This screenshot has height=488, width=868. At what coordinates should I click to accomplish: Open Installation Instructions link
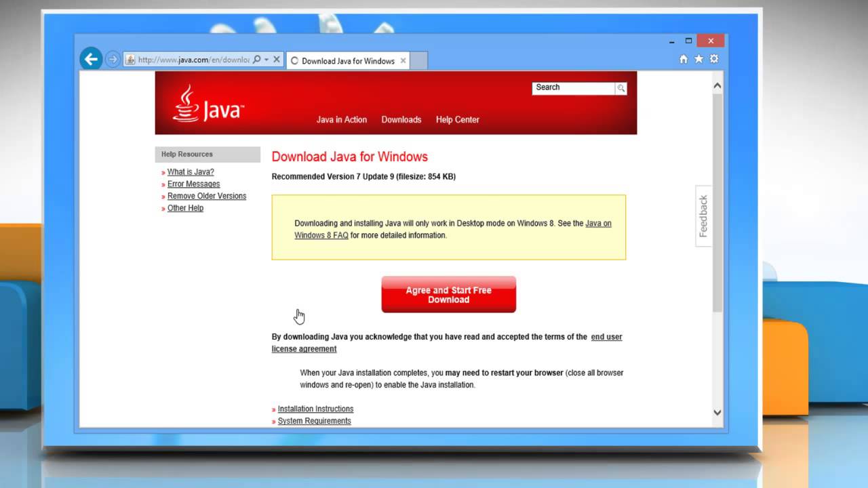pos(315,409)
